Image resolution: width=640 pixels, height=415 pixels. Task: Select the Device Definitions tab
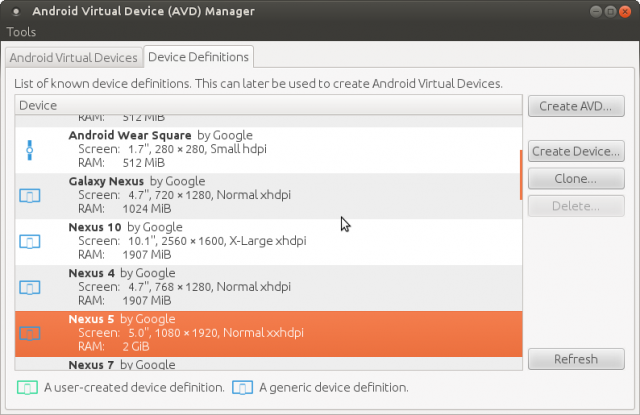198,57
